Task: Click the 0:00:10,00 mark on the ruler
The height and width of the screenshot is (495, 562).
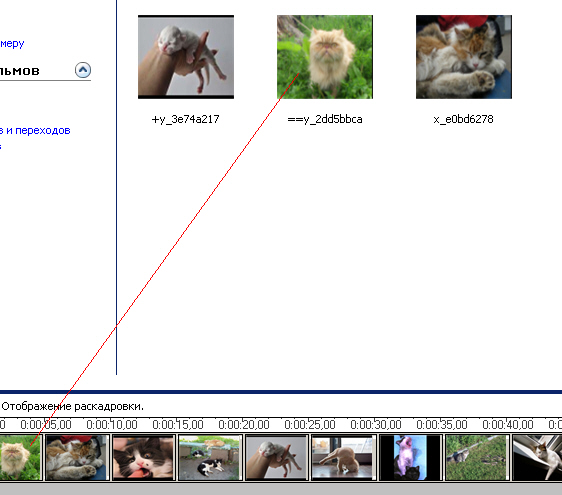Action: point(112,425)
